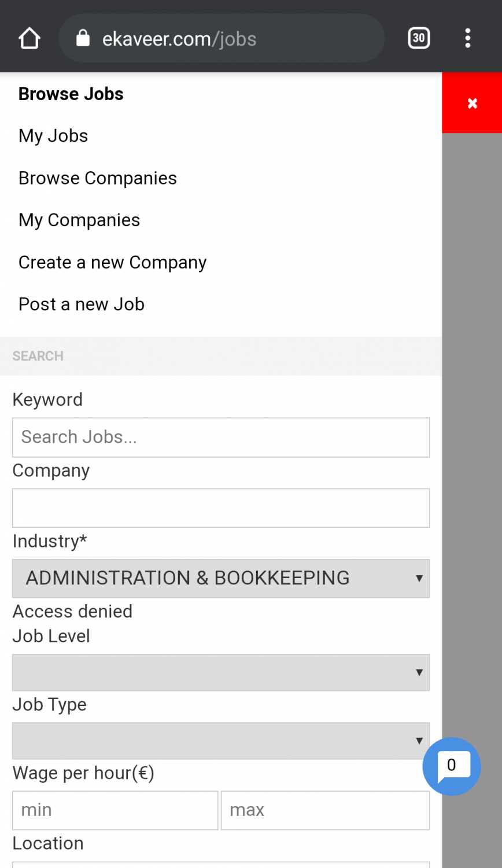This screenshot has height=868, width=502.
Task: Select Browse Companies in the menu
Action: tap(98, 178)
